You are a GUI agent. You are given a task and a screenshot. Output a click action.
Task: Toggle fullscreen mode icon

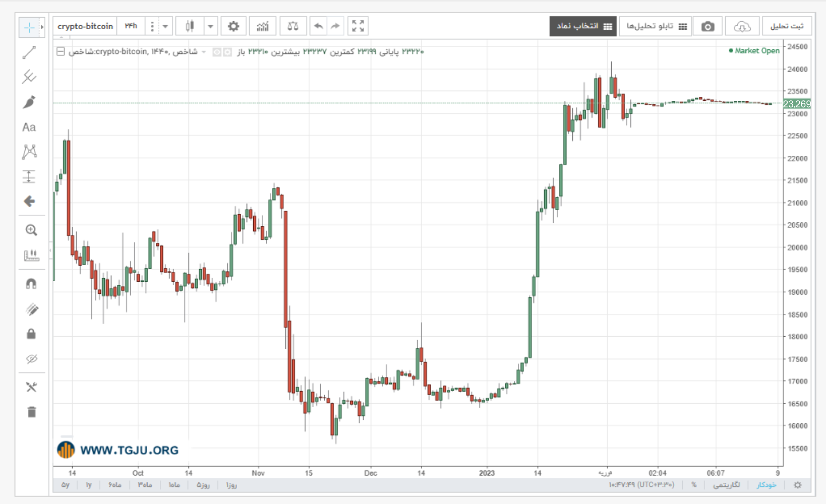pyautogui.click(x=358, y=26)
